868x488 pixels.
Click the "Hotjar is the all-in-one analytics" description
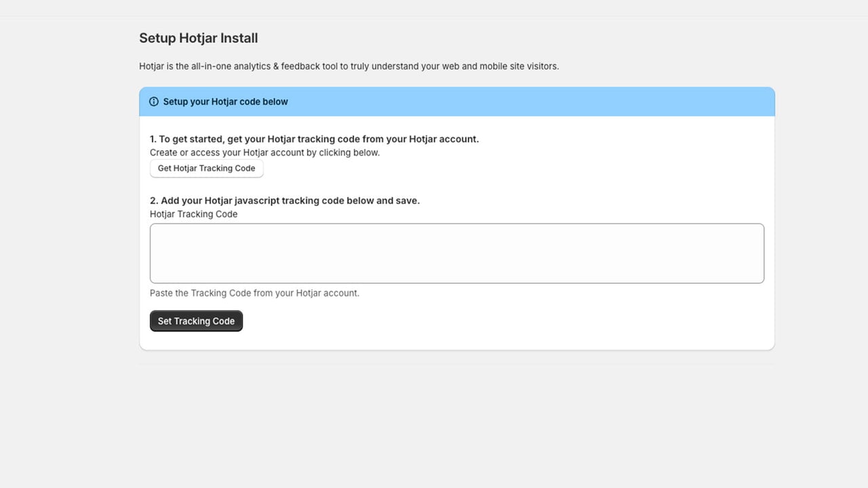[349, 66]
